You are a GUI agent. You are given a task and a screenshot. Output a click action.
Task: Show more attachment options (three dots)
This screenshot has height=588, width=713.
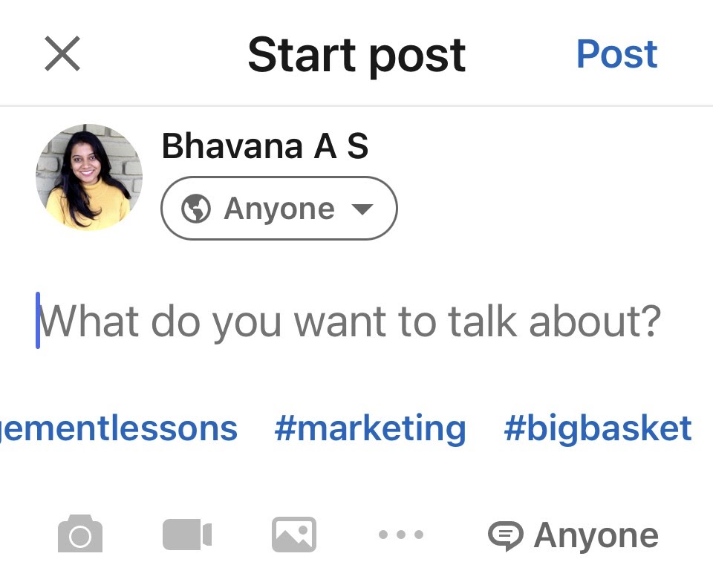pos(401,535)
